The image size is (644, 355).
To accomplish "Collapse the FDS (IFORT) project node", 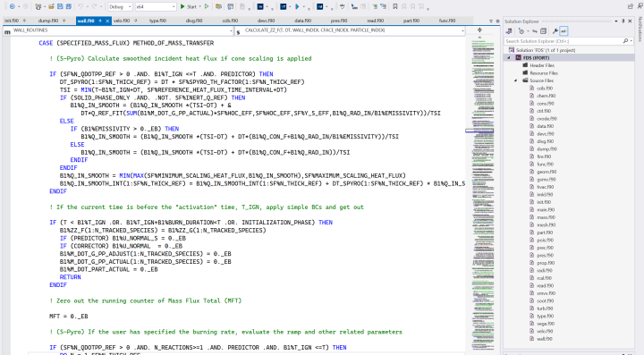I will [x=509, y=58].
